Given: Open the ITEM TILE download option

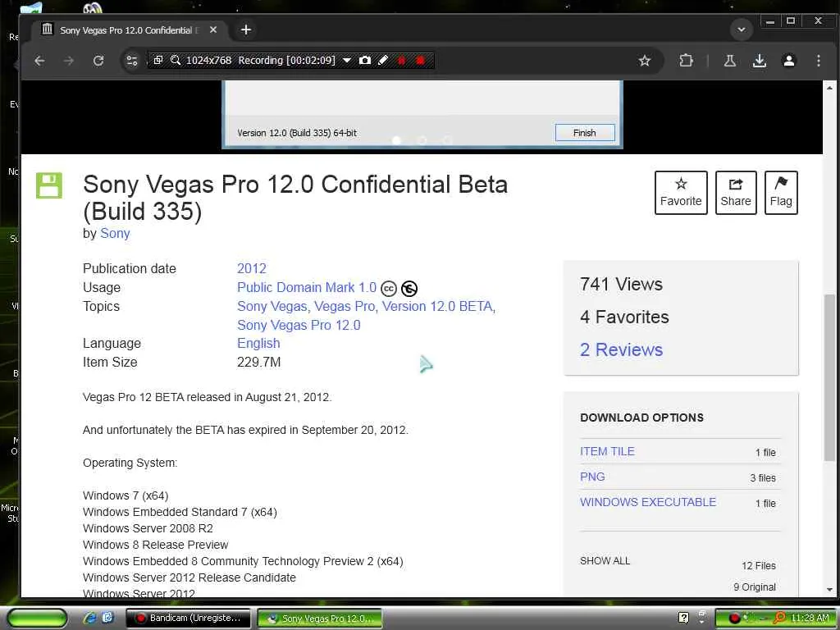Looking at the screenshot, I should (607, 452).
